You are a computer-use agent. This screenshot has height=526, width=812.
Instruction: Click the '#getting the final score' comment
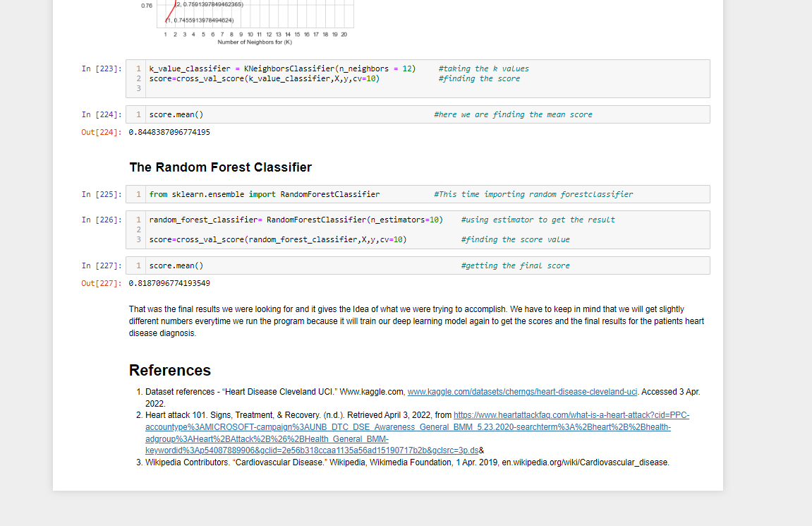tap(515, 266)
